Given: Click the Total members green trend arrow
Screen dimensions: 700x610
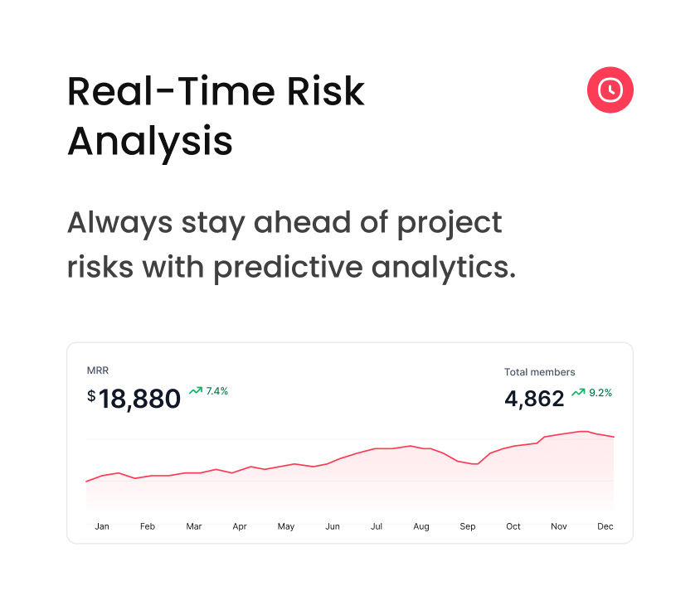Looking at the screenshot, I should [578, 392].
